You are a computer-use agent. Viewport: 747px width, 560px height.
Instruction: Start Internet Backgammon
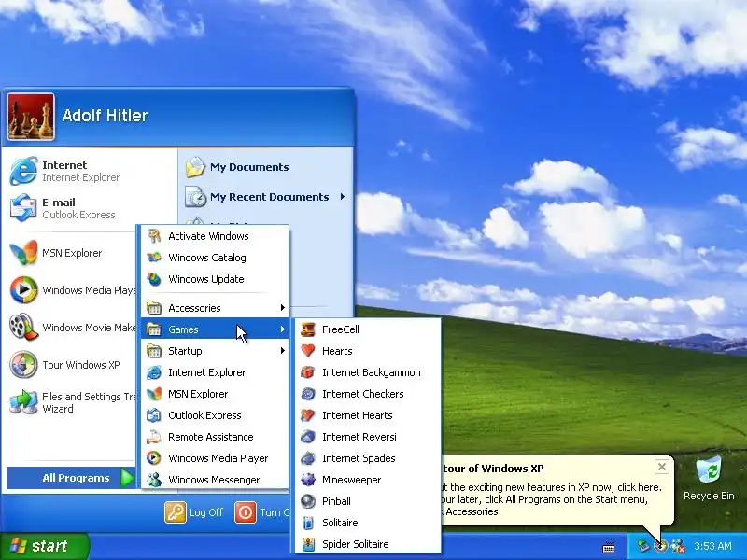tap(368, 372)
